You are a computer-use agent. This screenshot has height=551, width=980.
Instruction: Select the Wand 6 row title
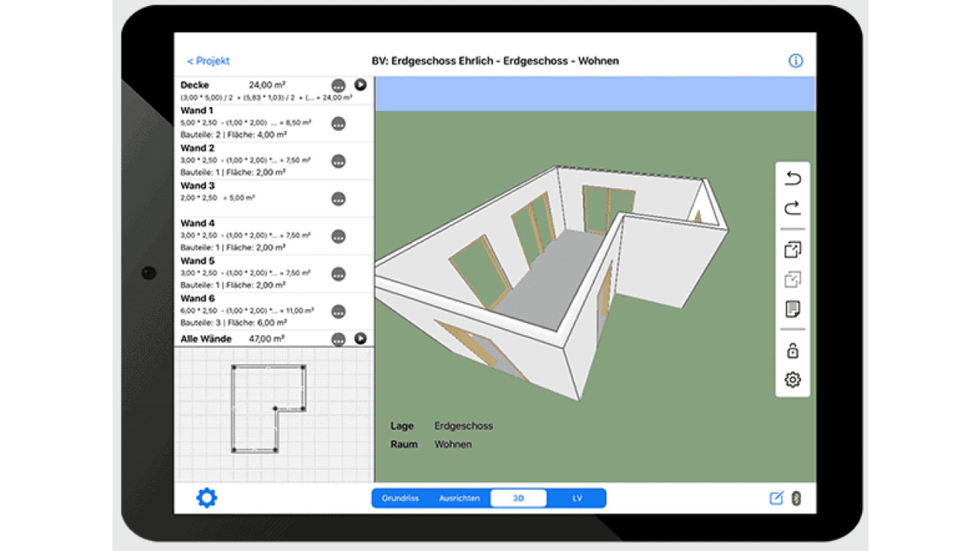pos(197,298)
